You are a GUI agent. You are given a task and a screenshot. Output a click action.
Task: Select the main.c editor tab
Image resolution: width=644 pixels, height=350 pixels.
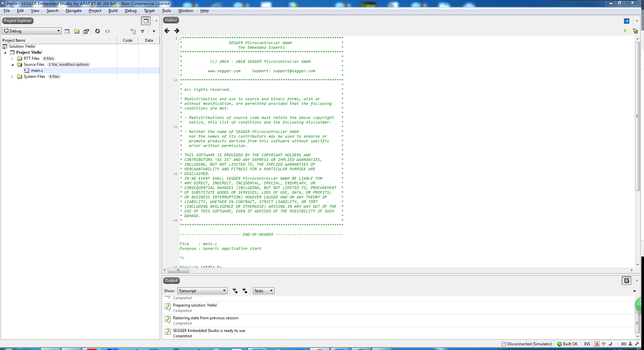(x=171, y=20)
